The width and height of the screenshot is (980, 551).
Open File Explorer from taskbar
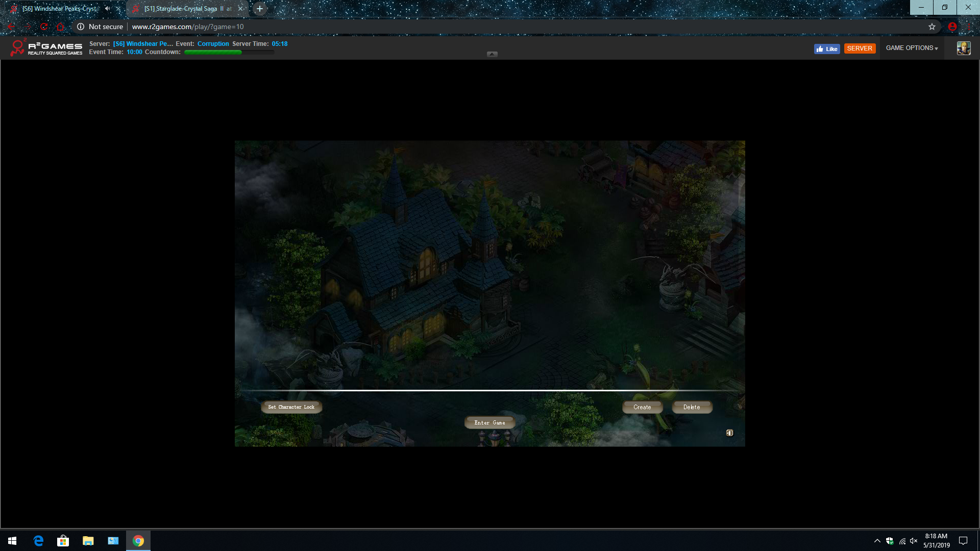[88, 541]
